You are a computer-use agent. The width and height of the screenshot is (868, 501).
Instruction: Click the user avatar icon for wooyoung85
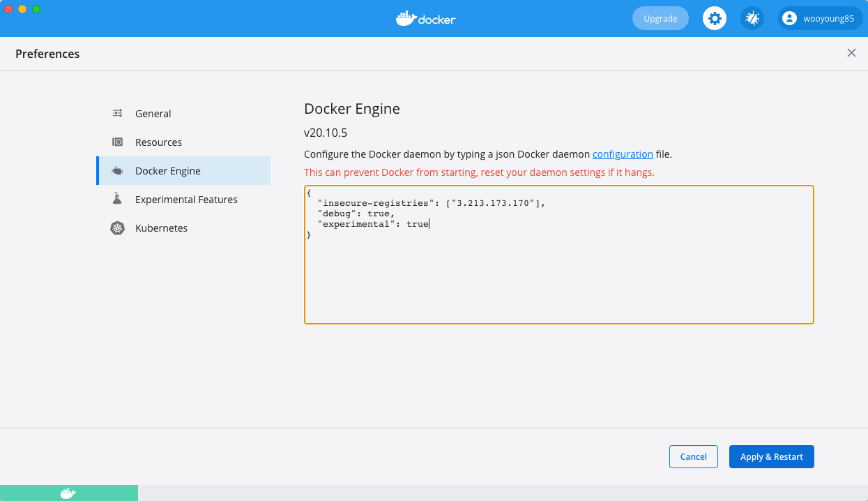pyautogui.click(x=789, y=19)
